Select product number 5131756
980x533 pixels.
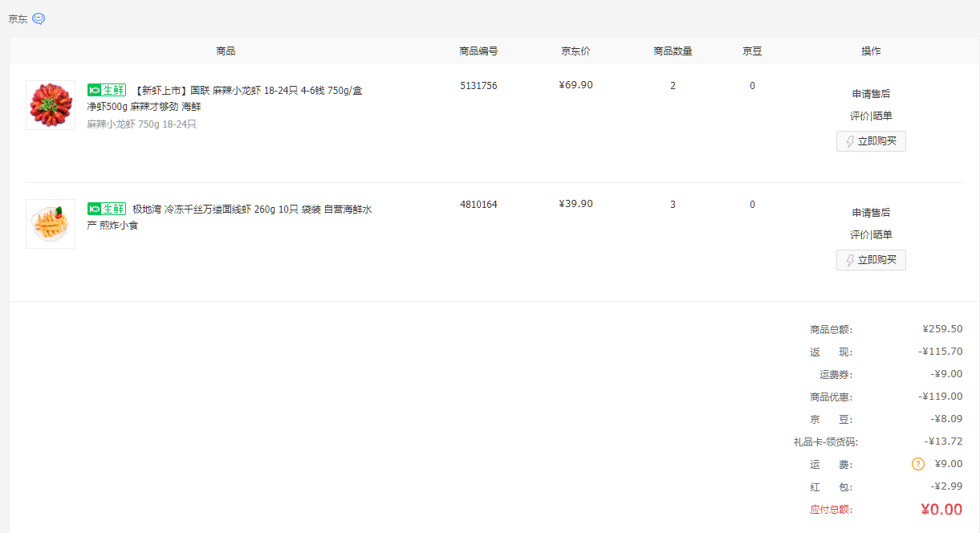click(x=478, y=86)
